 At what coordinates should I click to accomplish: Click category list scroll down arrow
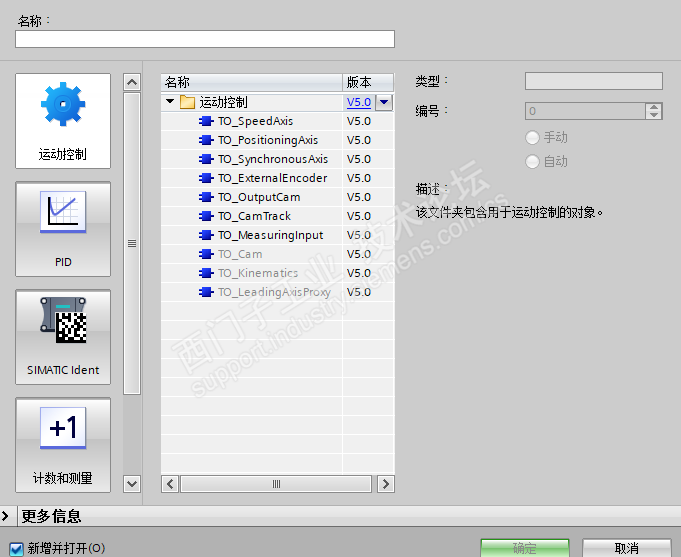[132, 484]
